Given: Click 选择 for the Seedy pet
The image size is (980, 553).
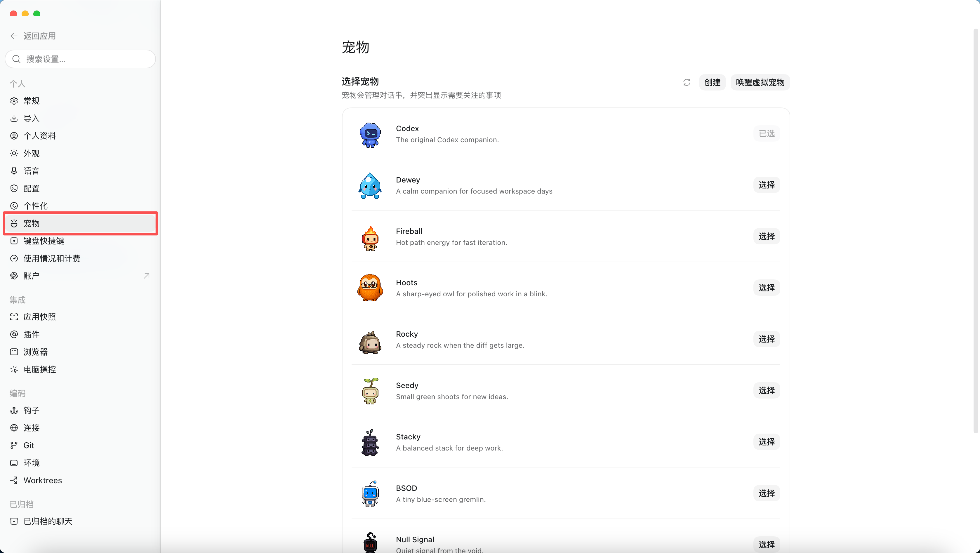Looking at the screenshot, I should [767, 390].
